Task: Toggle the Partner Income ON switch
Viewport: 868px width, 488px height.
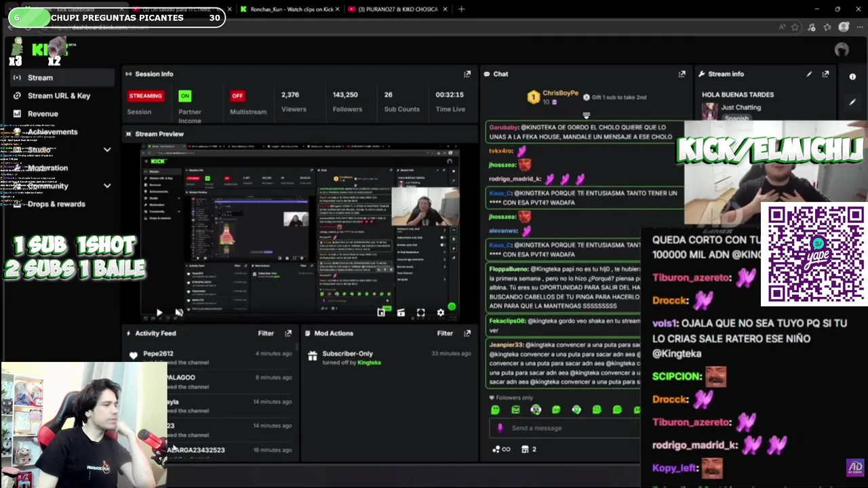Action: point(184,96)
